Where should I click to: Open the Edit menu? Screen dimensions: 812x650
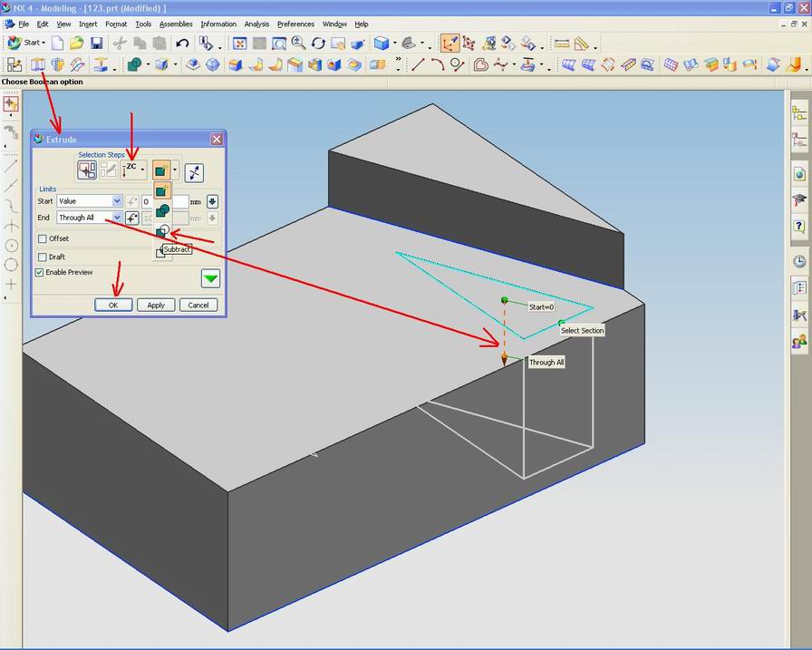pyautogui.click(x=43, y=24)
